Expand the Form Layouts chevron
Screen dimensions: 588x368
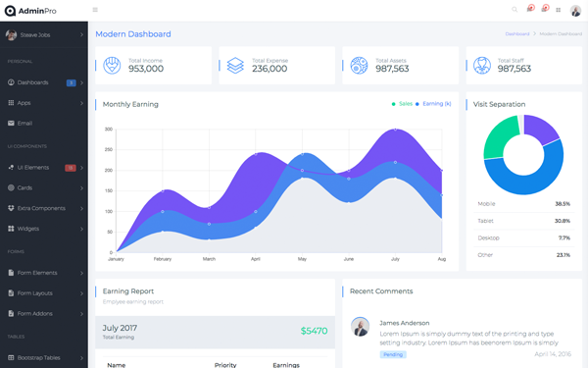(x=81, y=293)
